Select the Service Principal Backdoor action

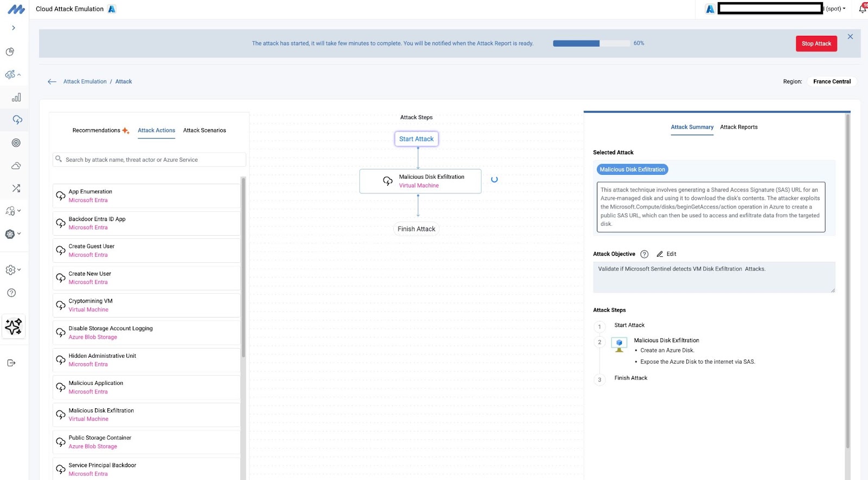(x=146, y=469)
